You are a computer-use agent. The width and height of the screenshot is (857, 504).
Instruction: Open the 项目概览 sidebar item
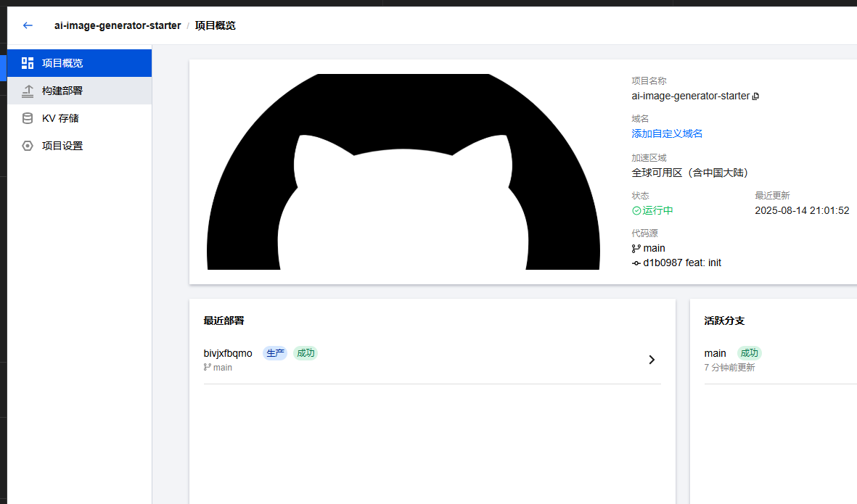(79, 63)
